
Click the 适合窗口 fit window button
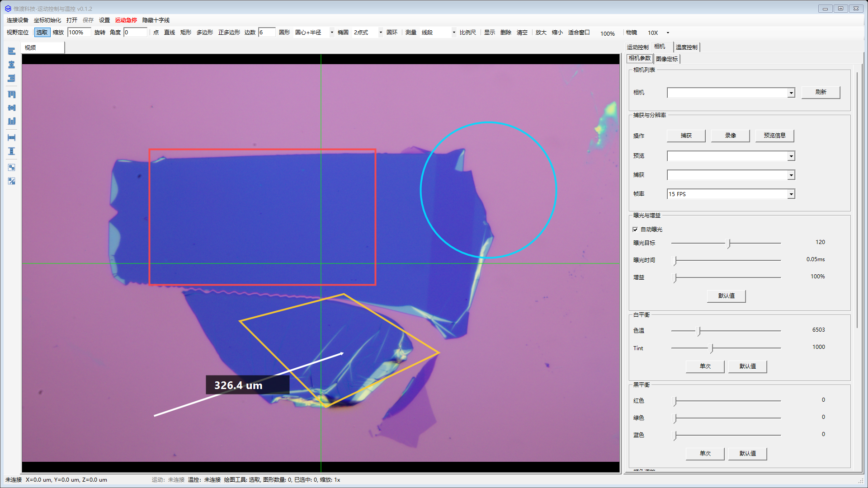(579, 33)
